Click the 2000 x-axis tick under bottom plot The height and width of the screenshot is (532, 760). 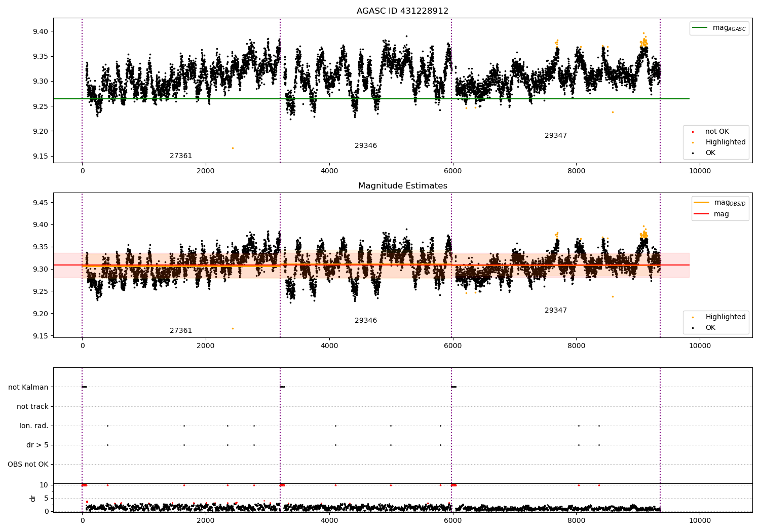click(x=206, y=520)
